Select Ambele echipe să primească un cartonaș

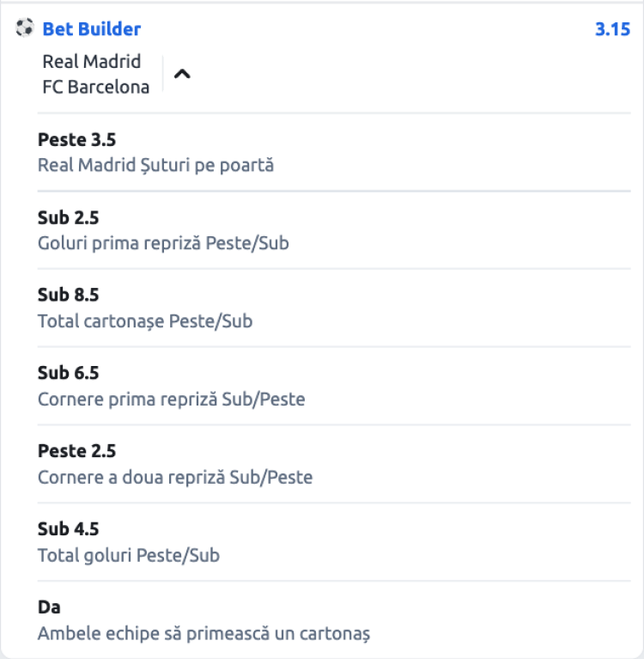click(x=204, y=633)
